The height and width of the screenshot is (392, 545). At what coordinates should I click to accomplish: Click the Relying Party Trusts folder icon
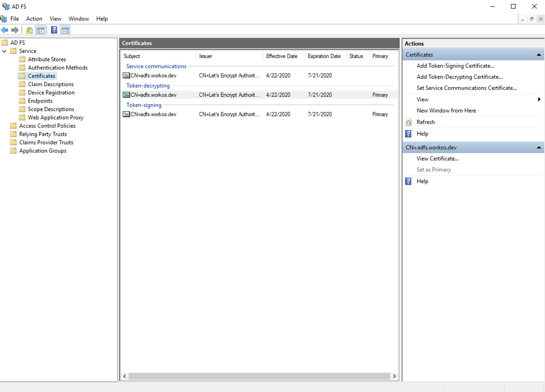pos(13,134)
